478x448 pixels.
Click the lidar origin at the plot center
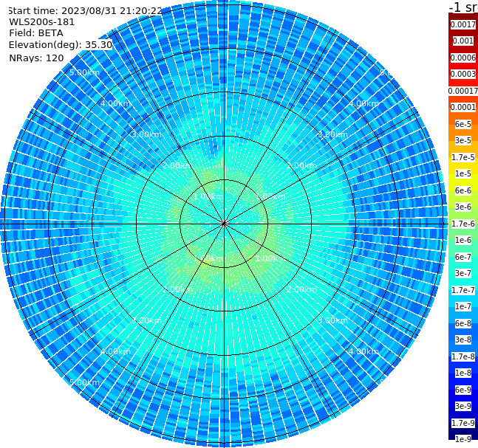point(224,224)
